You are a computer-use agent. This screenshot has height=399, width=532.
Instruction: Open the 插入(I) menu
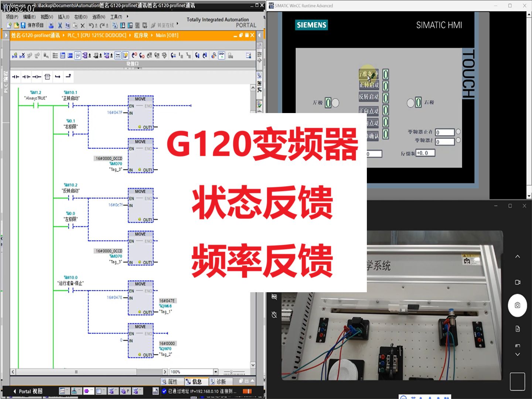pos(64,17)
